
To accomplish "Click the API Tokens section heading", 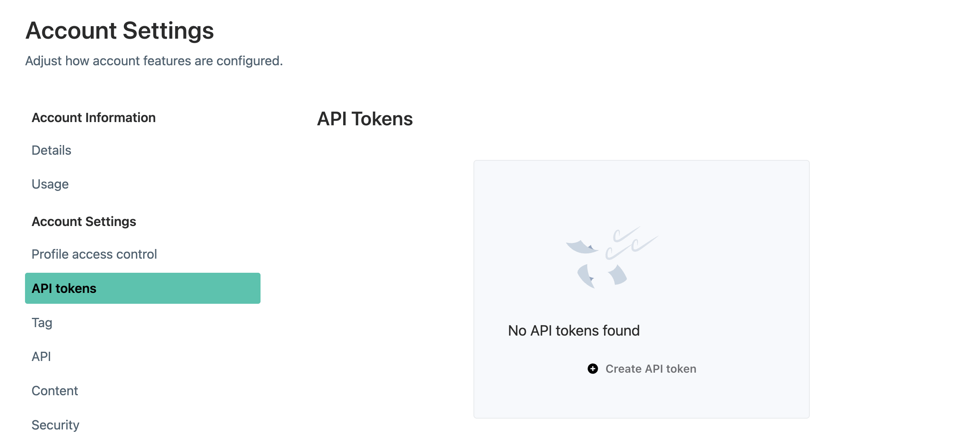I will pos(365,119).
